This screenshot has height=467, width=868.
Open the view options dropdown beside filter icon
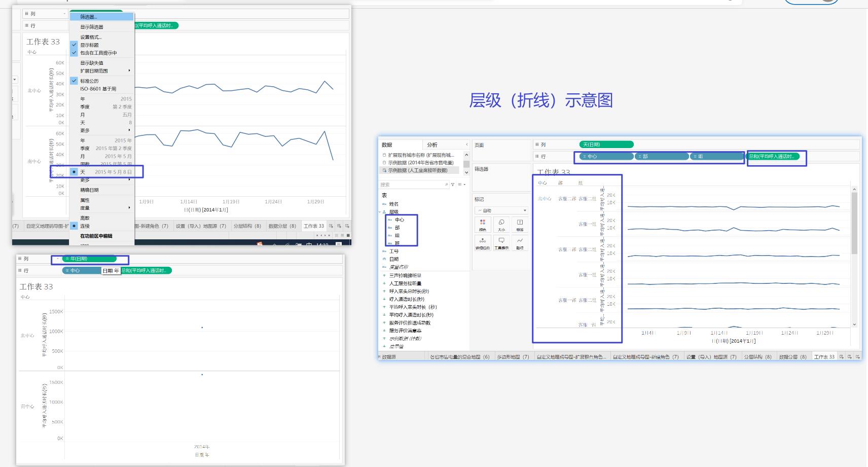(461, 185)
